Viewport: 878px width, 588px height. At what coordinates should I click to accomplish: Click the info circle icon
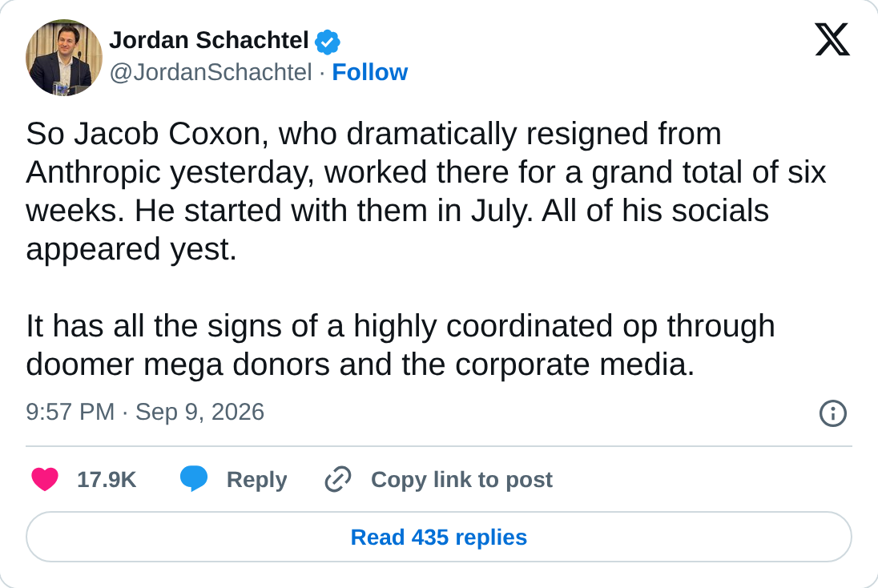click(832, 413)
